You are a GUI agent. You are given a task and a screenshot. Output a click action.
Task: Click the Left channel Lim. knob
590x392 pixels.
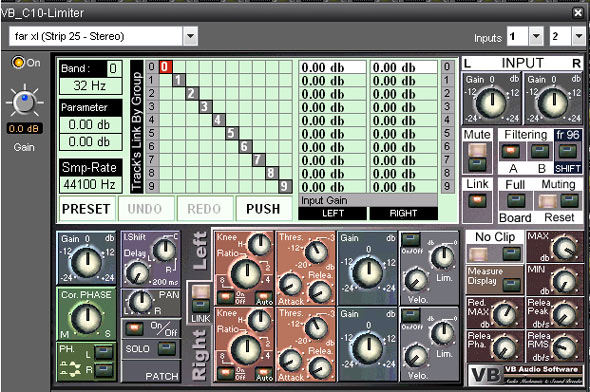pyautogui.click(x=442, y=257)
